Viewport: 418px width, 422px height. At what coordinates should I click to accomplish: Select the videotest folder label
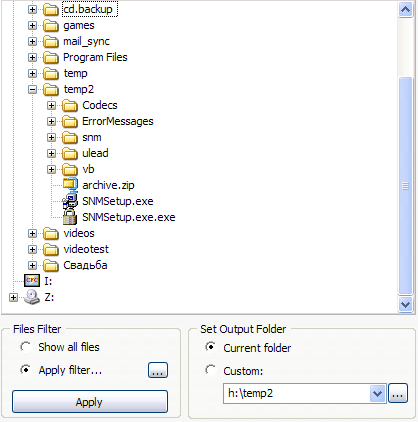pyautogui.click(x=86, y=249)
